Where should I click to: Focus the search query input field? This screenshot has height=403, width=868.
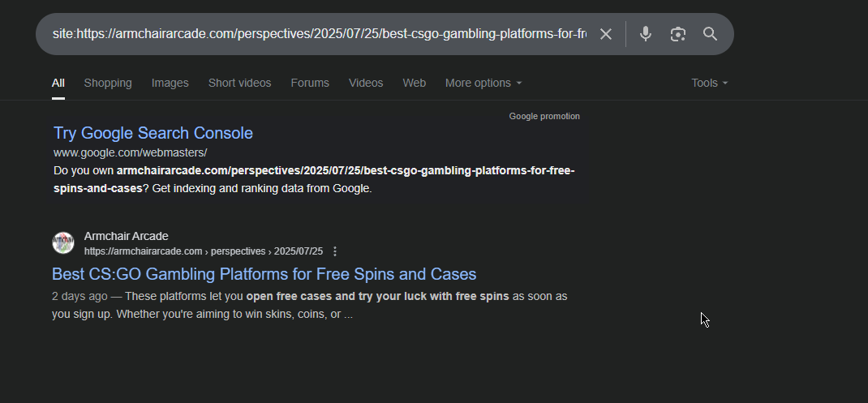click(x=320, y=34)
